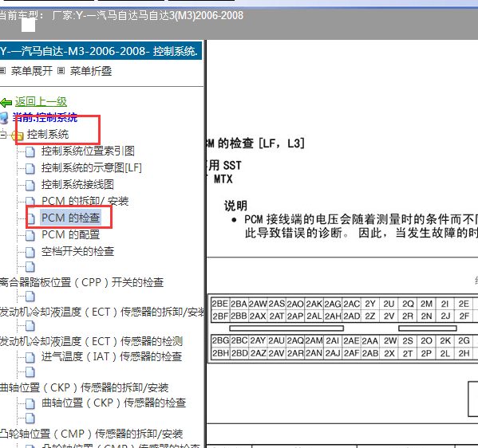Click the blue panel header Y-一汽马自达-M3-2006-2008-控制系统
Screen dimensions: 478x448
(101, 51)
